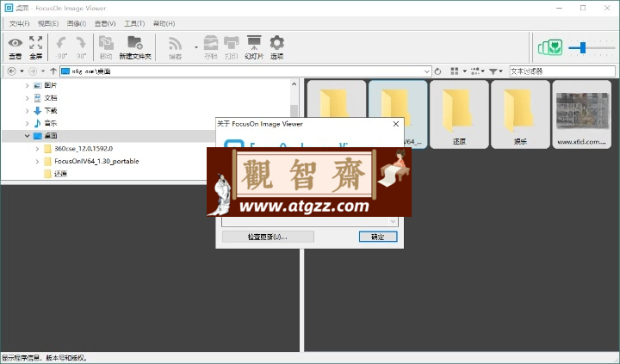Expand the 图片 tree node

coord(27,85)
